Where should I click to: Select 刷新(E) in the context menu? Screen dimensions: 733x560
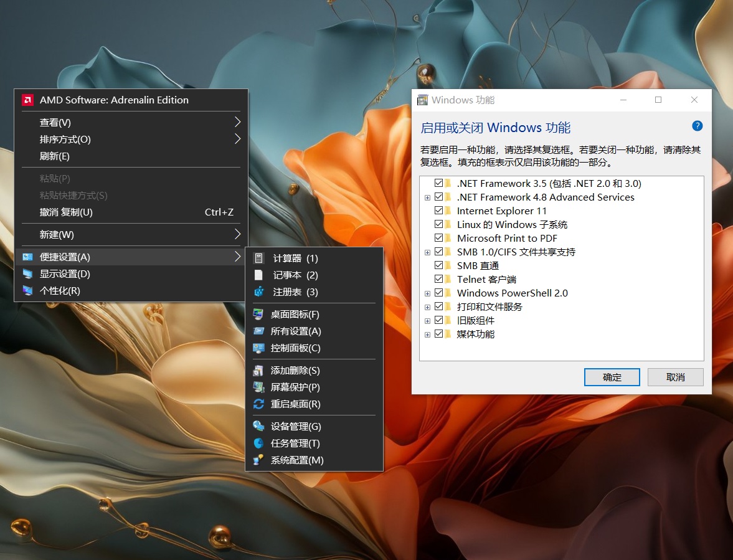[x=131, y=156]
